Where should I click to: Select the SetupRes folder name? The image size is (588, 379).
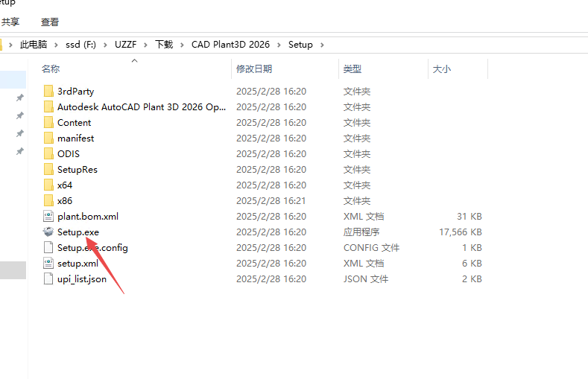[78, 170]
